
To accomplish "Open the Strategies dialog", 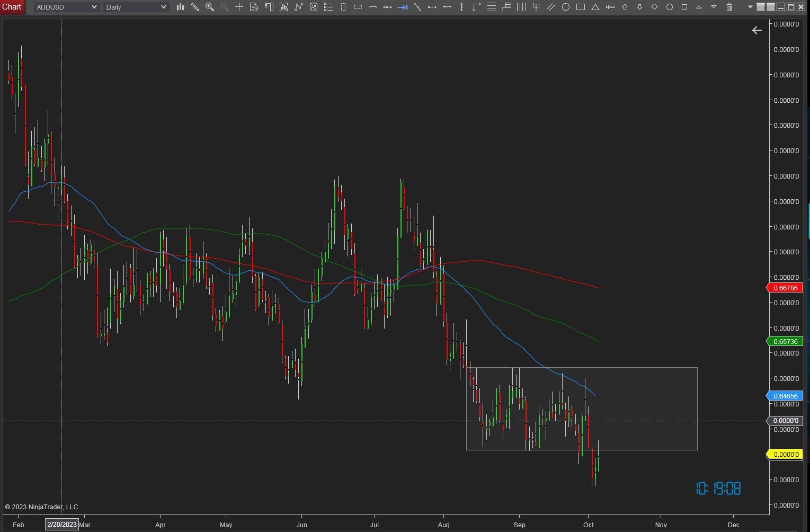I will pos(314,7).
